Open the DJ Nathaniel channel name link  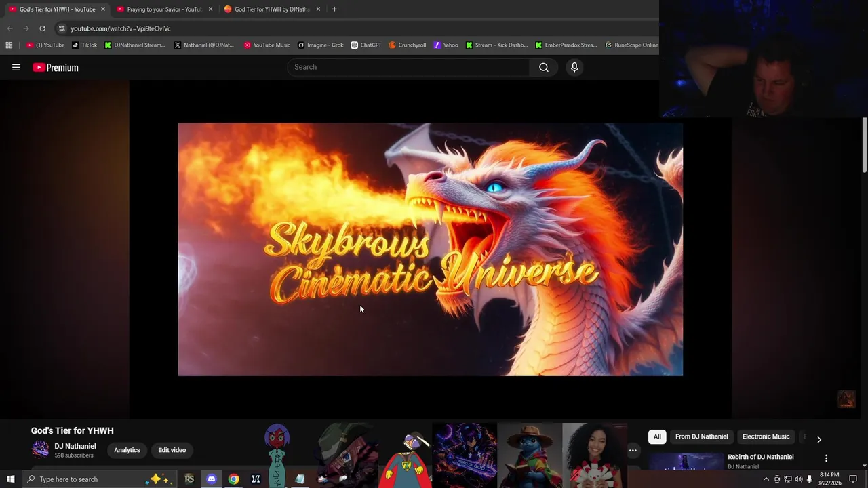click(75, 446)
